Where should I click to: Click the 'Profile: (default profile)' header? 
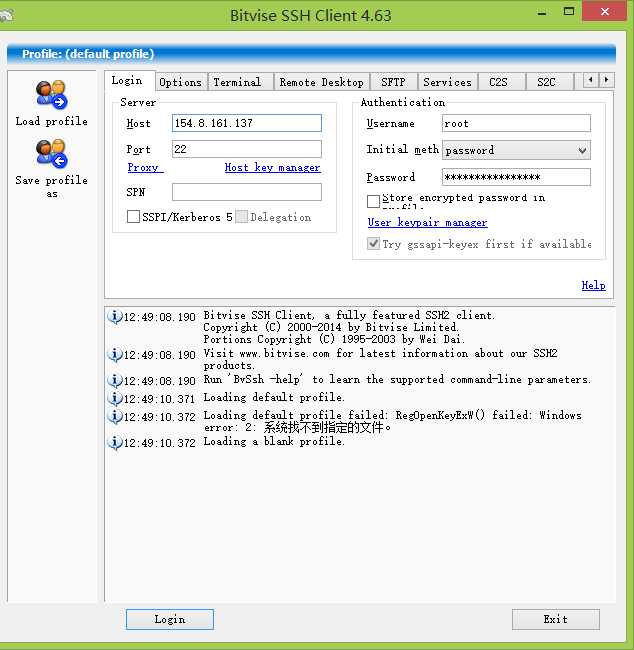(311, 54)
